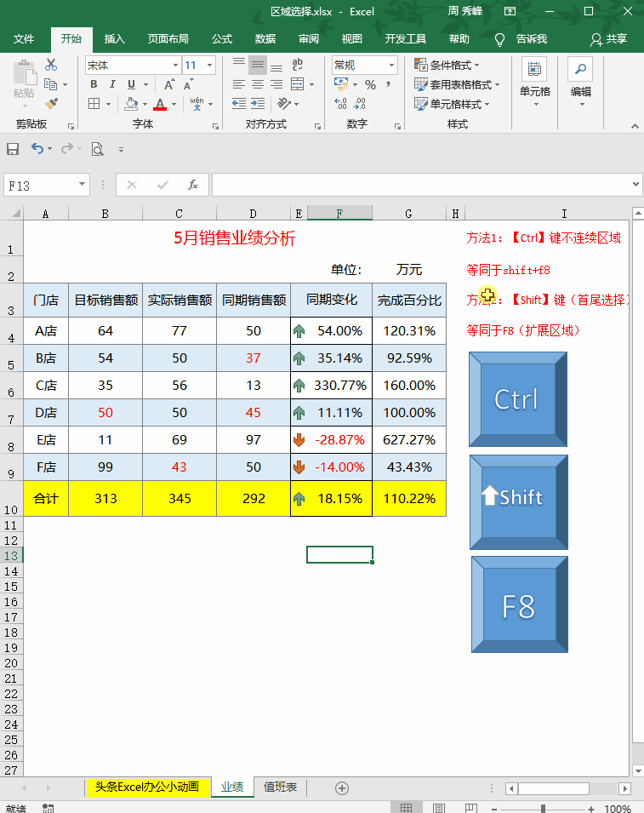644x813 pixels.
Task: Open number format dropdown 常规
Action: coord(391,66)
